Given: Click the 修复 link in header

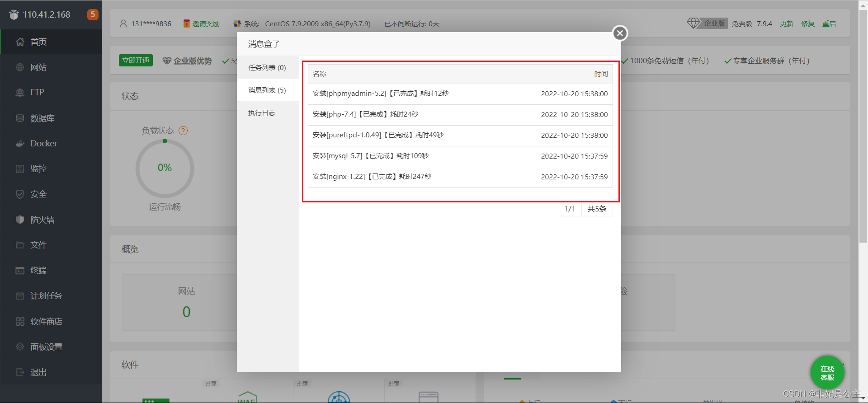Looking at the screenshot, I should click(x=808, y=23).
